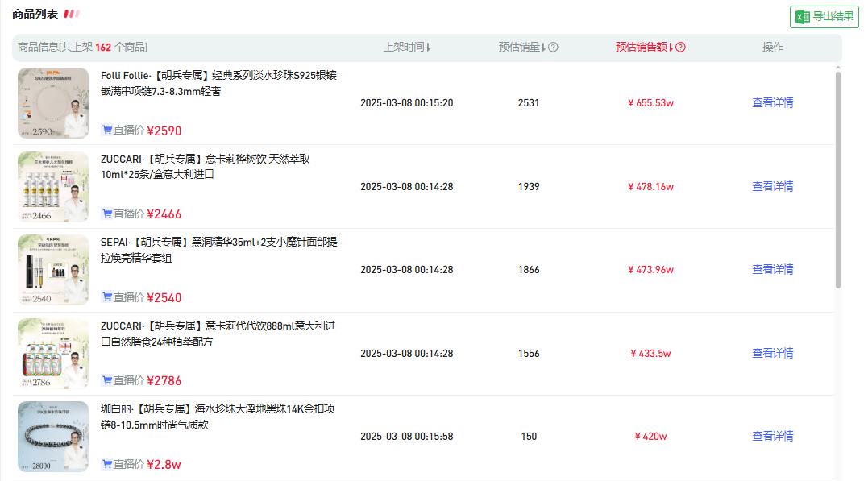Image resolution: width=868 pixels, height=481 pixels.
Task: Click the help icon beside 预估销售额
Action: coord(680,48)
